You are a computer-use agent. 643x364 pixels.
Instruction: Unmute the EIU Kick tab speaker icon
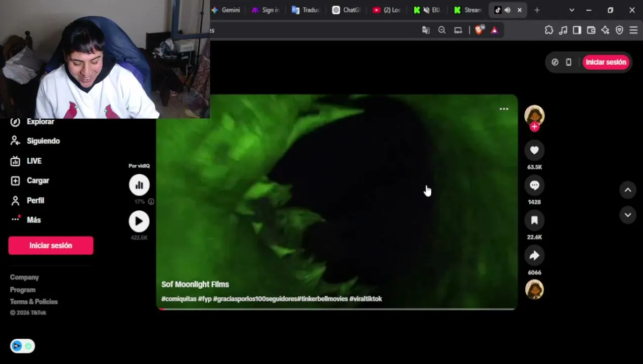point(426,10)
